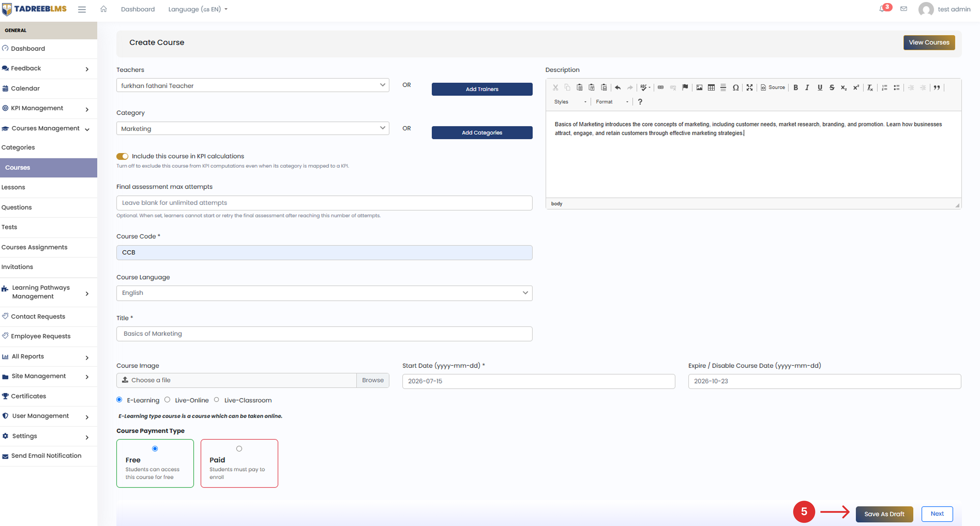The image size is (980, 526).
Task: Switch editor to Source view
Action: pos(773,88)
